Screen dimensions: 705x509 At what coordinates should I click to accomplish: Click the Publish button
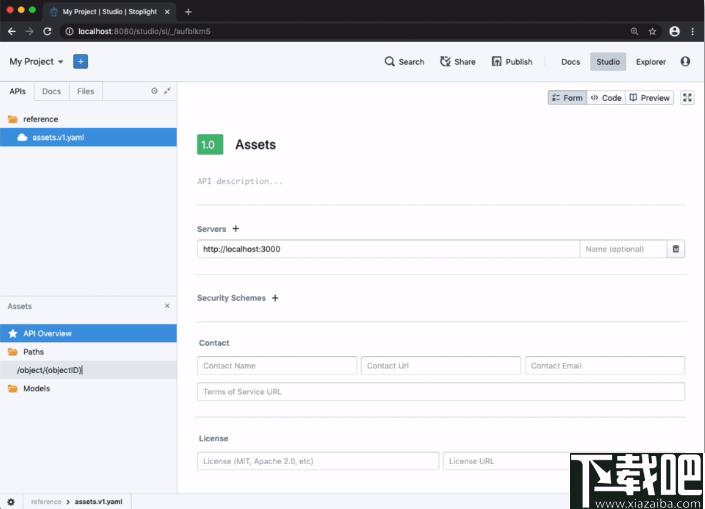512,62
